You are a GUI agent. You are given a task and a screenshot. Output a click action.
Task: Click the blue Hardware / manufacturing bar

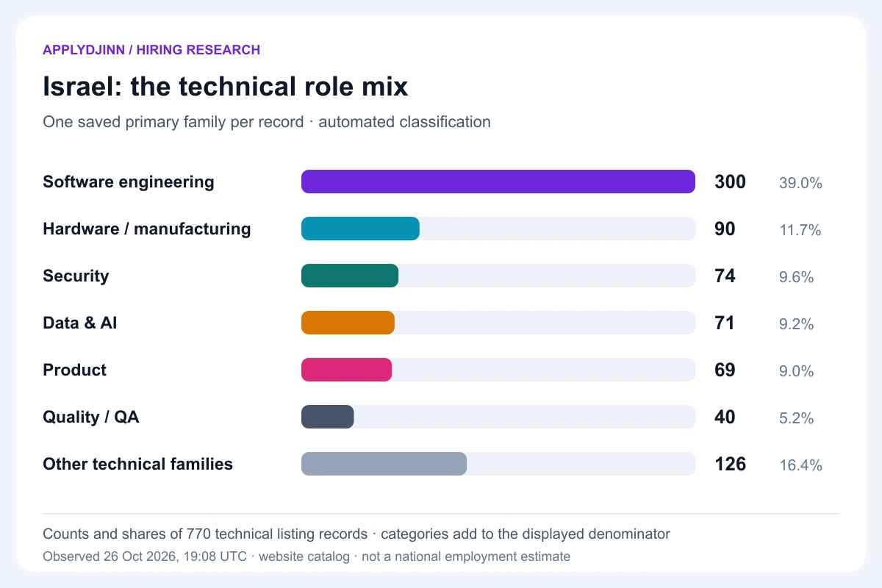[360, 229]
